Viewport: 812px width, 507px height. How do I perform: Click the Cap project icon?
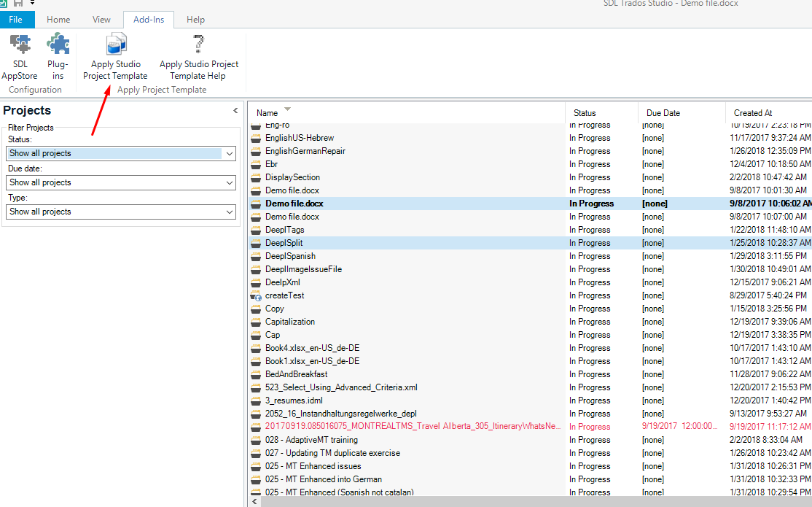(256, 336)
